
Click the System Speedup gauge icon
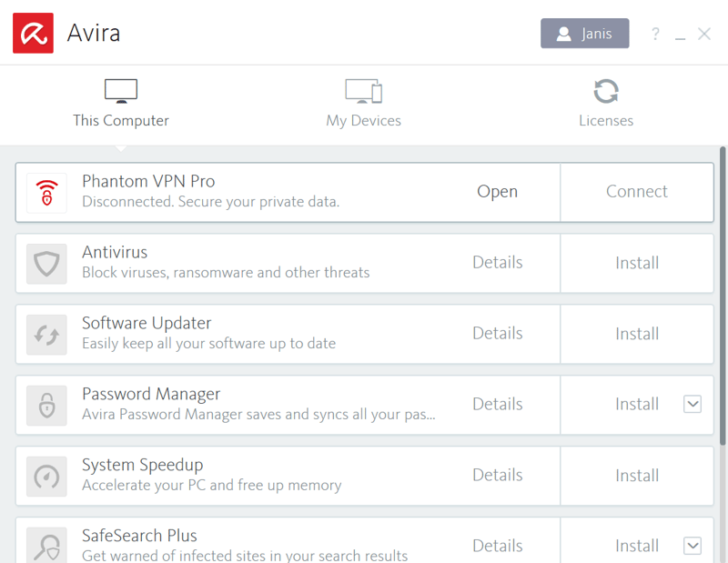[46, 477]
